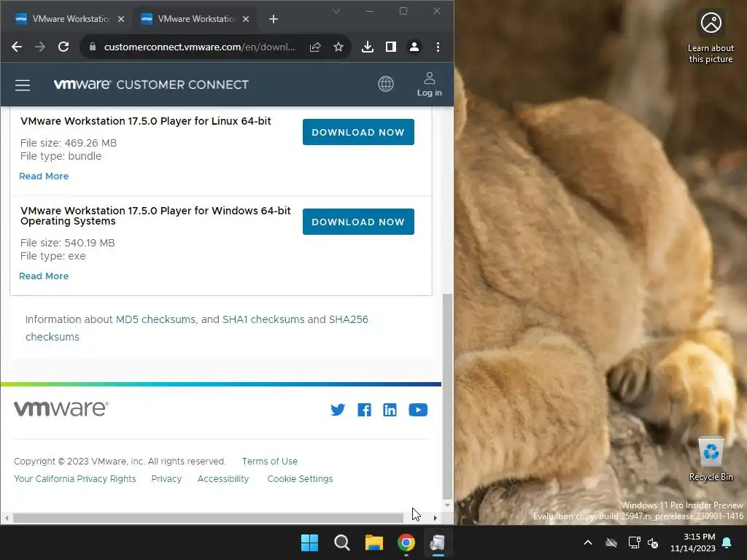Image resolution: width=747 pixels, height=560 pixels.
Task: Open the Privacy footer link
Action: [166, 478]
